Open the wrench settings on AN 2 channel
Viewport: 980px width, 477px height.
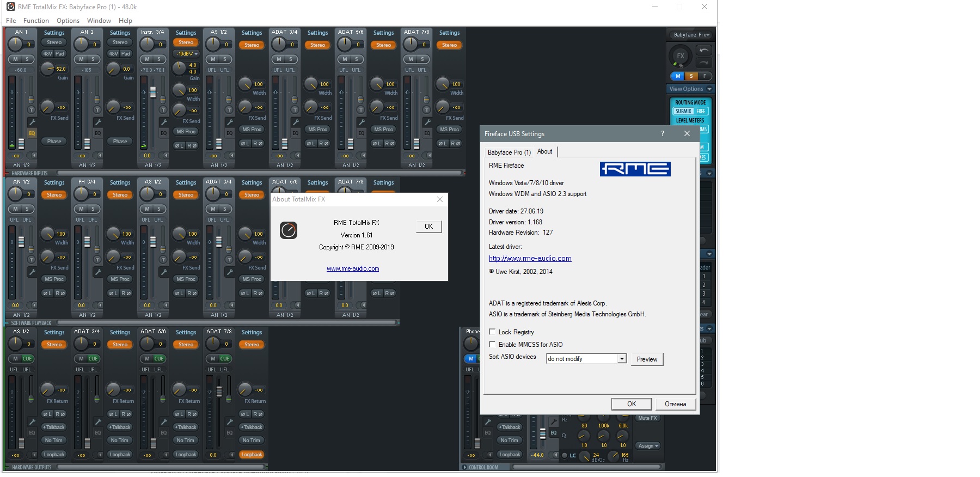[x=98, y=122]
